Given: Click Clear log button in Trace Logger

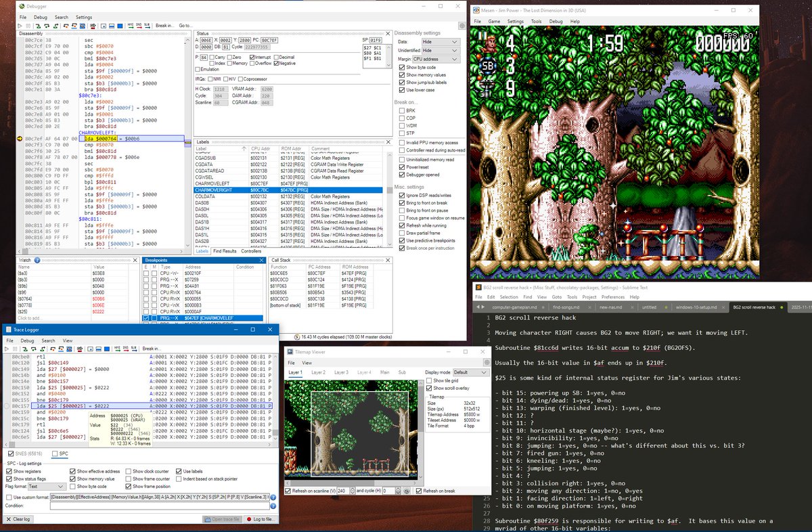Looking at the screenshot, I should coord(17,519).
